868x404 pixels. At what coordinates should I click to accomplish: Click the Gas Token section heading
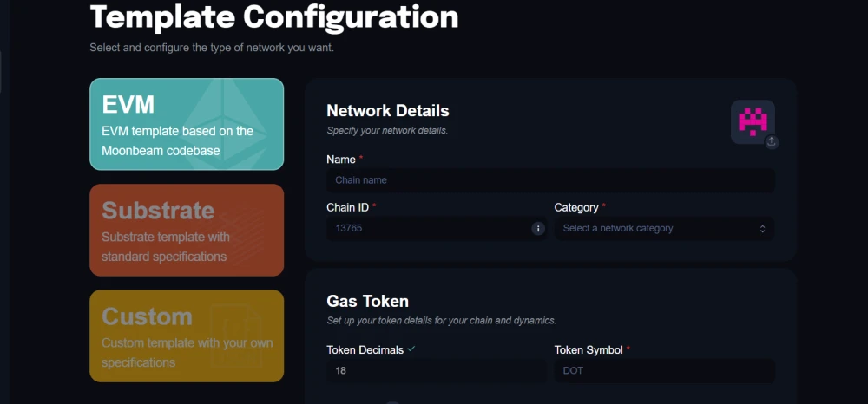click(x=367, y=301)
